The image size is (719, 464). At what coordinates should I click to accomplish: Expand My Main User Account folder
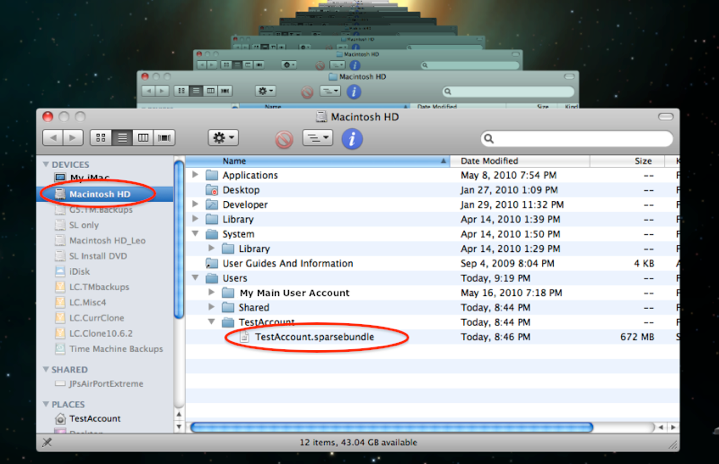[211, 292]
